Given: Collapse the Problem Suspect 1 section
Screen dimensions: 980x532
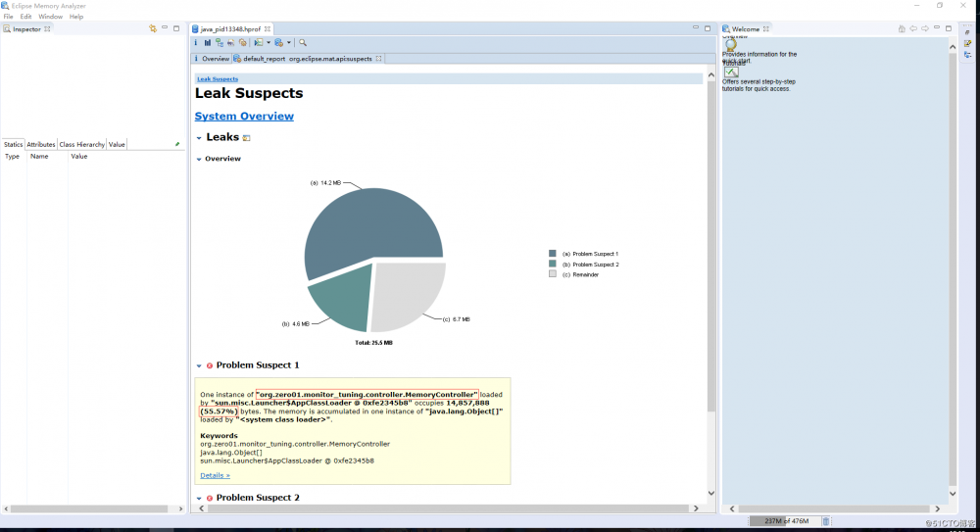Looking at the screenshot, I should (199, 365).
